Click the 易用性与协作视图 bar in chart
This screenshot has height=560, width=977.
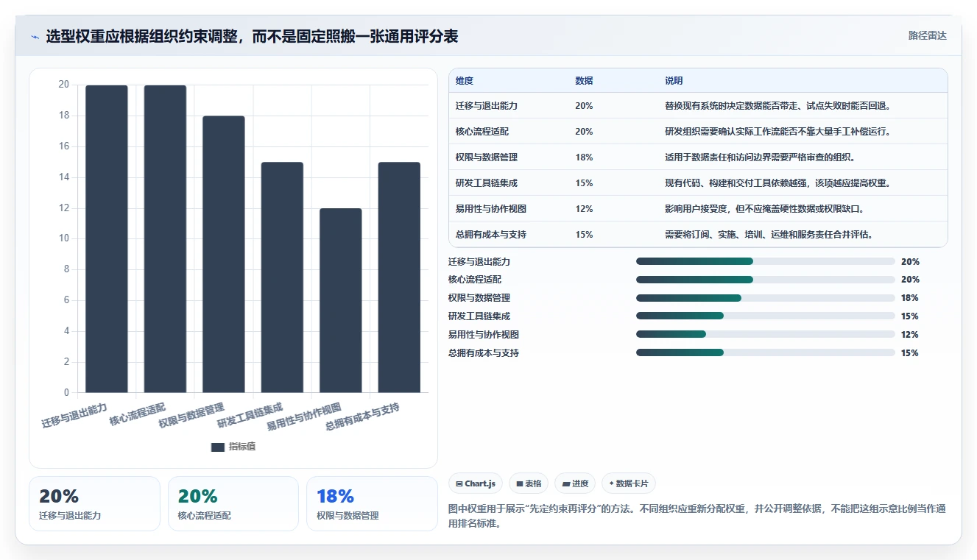coord(341,300)
